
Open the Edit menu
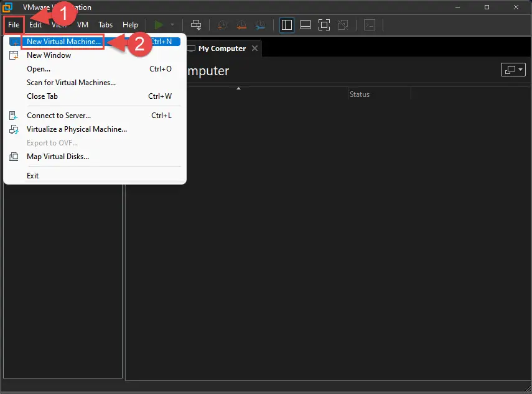35,25
